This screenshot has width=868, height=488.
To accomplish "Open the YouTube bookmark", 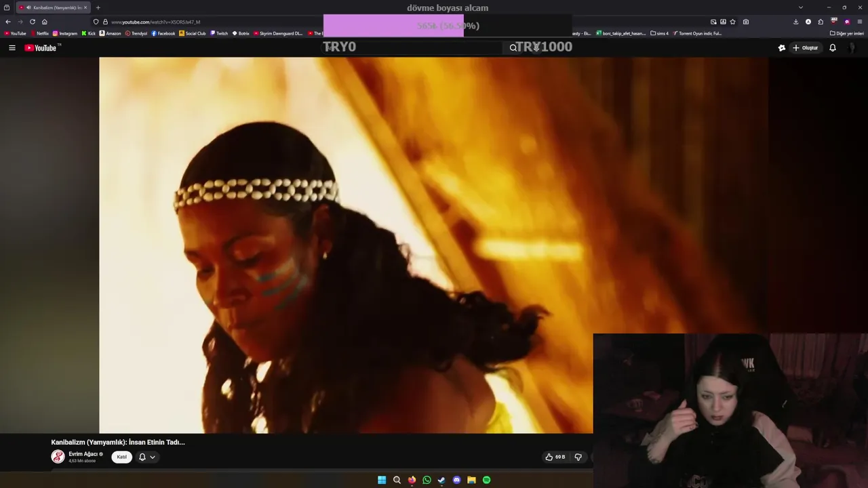I will (x=15, y=33).
